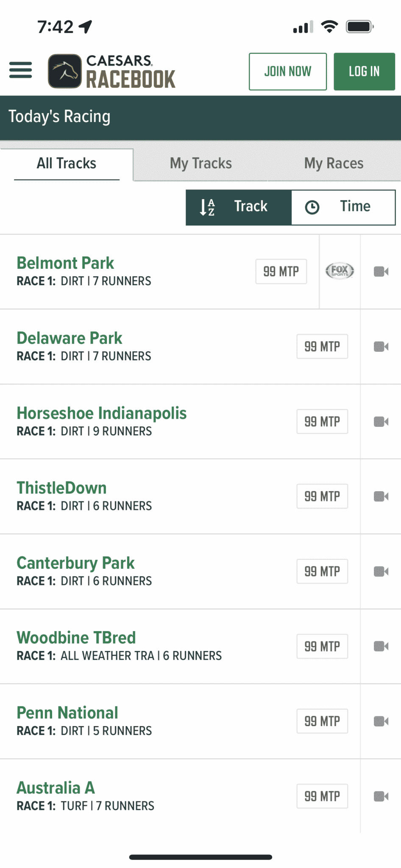Click the Caesars Racebook horse logo
401x868 pixels.
point(64,71)
